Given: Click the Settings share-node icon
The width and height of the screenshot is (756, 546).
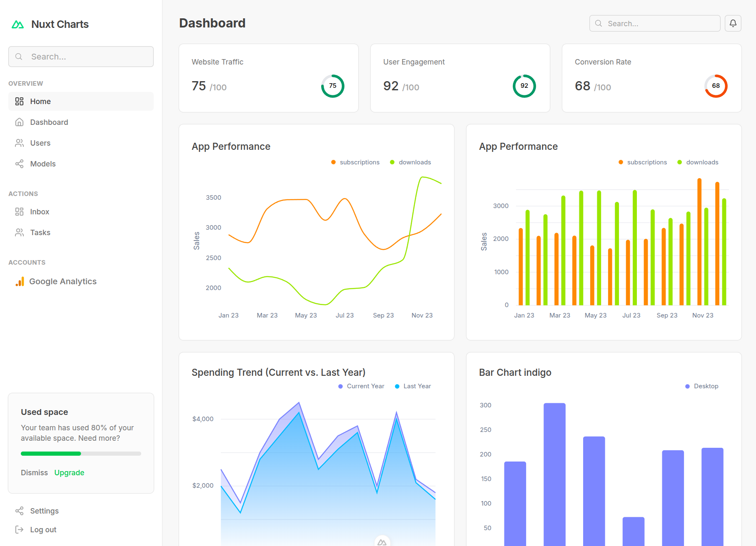Looking at the screenshot, I should click(19, 511).
